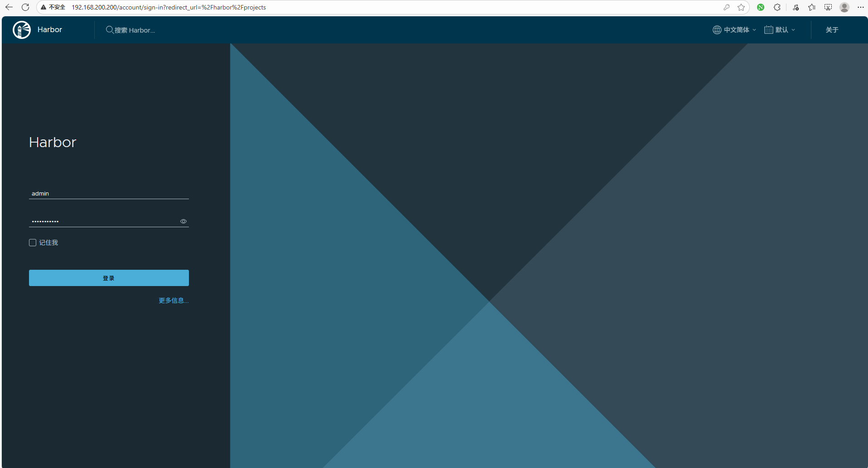Focus the username field showing admin
This screenshot has height=468, width=868.
tap(109, 193)
